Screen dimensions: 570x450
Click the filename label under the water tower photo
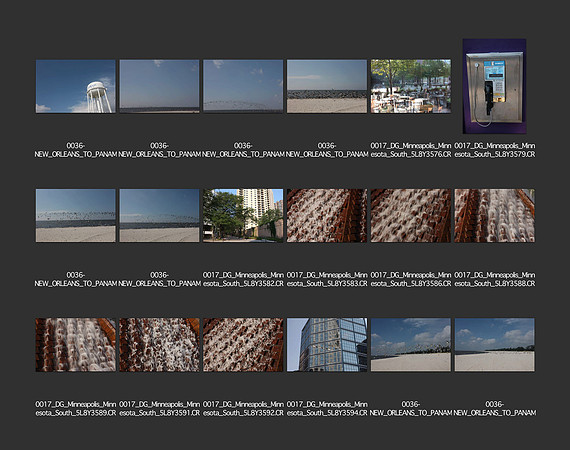coord(76,150)
